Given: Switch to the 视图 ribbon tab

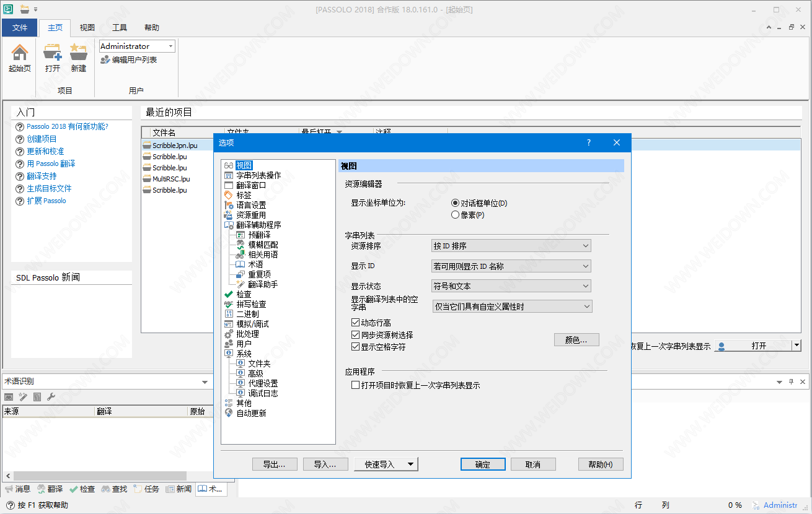Looking at the screenshot, I should [87, 28].
